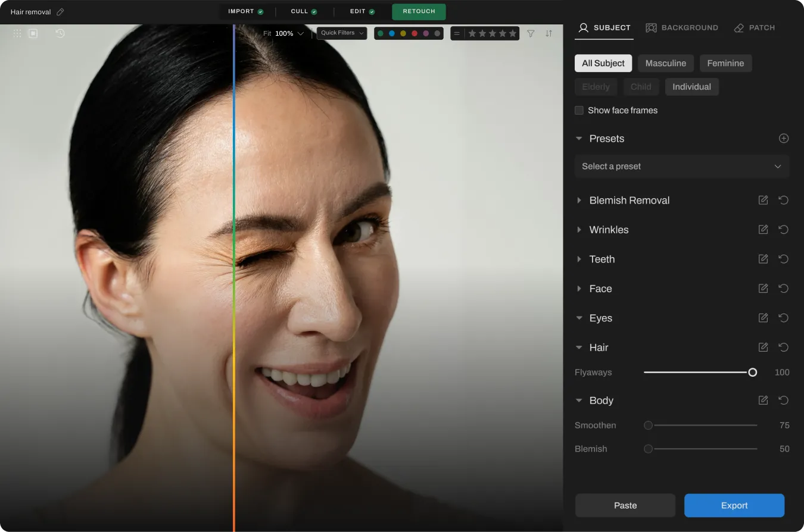Screen dimensions: 804x532
Task: Open the history clock icon
Action: tap(60, 33)
